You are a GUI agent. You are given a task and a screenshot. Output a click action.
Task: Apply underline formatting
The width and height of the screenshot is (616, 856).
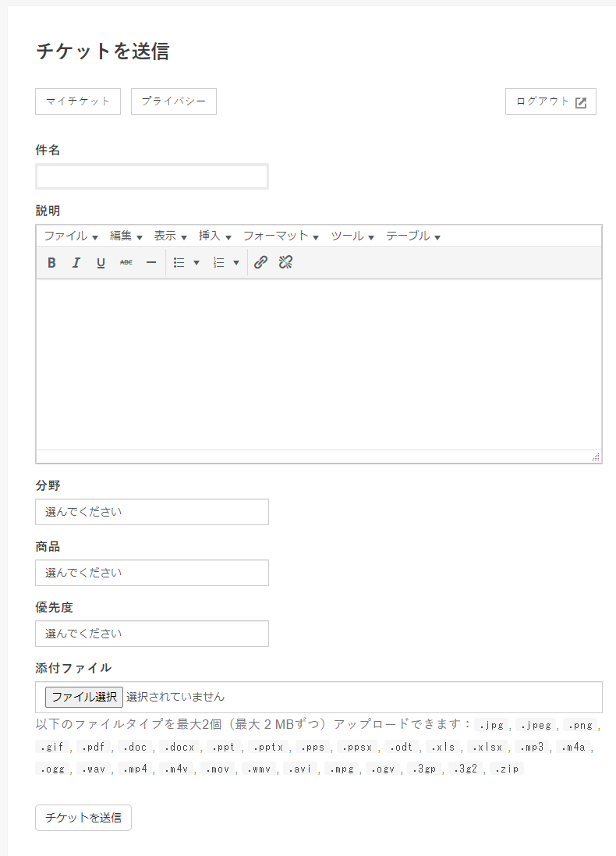pyautogui.click(x=101, y=263)
